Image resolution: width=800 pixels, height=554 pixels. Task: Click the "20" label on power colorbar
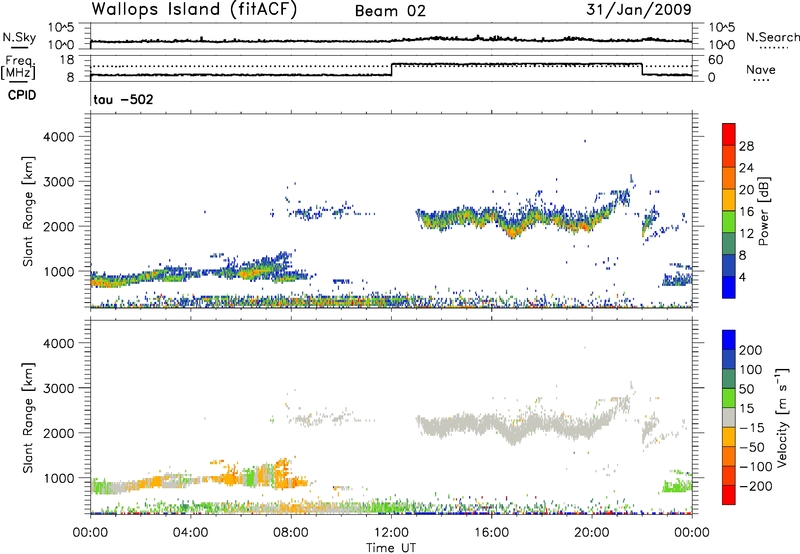746,190
